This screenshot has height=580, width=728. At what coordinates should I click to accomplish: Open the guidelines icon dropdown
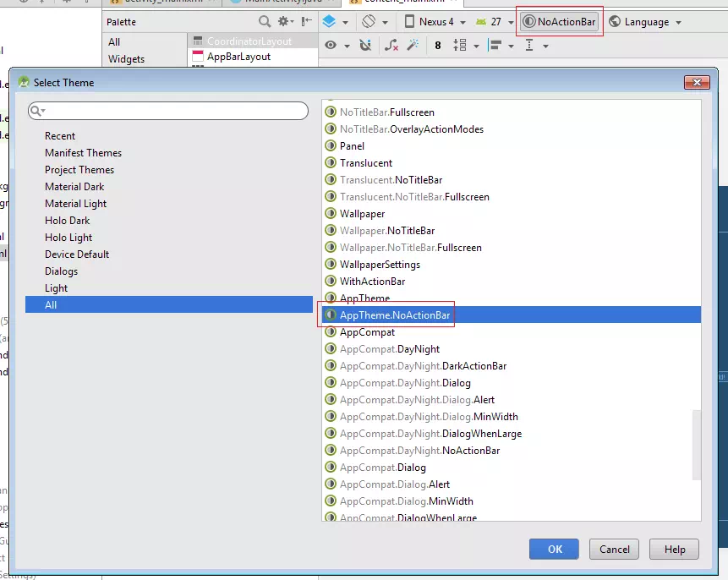pyautogui.click(x=529, y=46)
